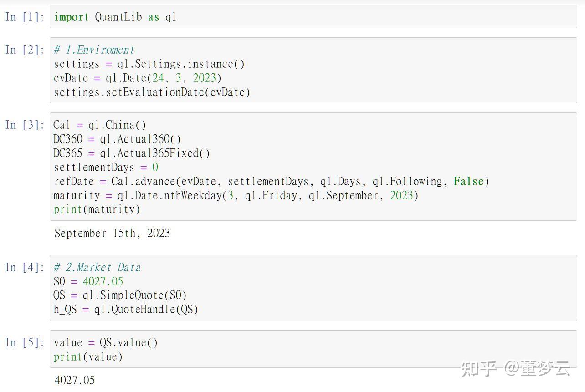
Task: Click the 'settlementDays = 0' line
Action: [x=106, y=167]
